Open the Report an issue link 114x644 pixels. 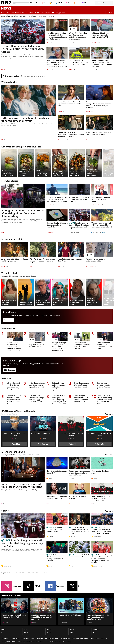click(7, 573)
